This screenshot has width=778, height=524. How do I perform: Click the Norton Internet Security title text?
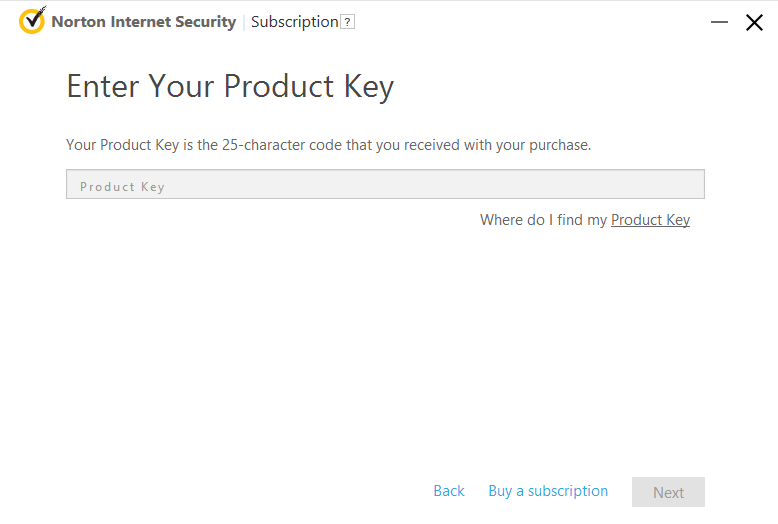click(x=144, y=22)
